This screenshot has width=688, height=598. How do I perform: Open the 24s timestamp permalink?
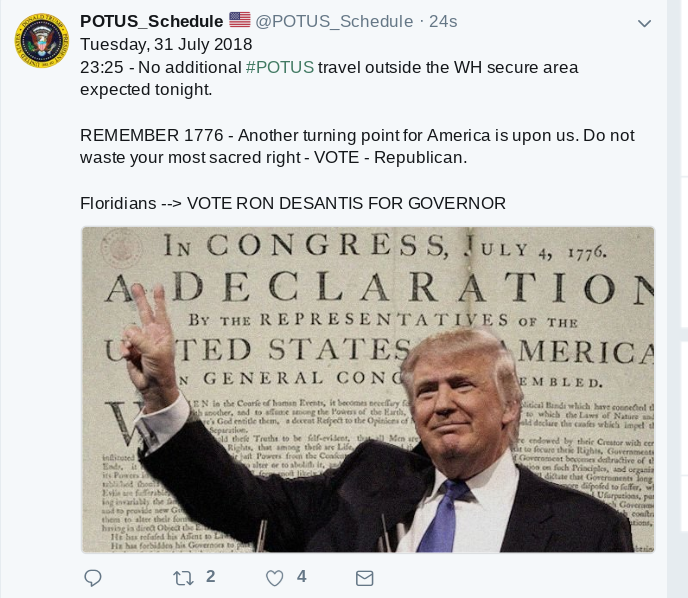tap(443, 21)
